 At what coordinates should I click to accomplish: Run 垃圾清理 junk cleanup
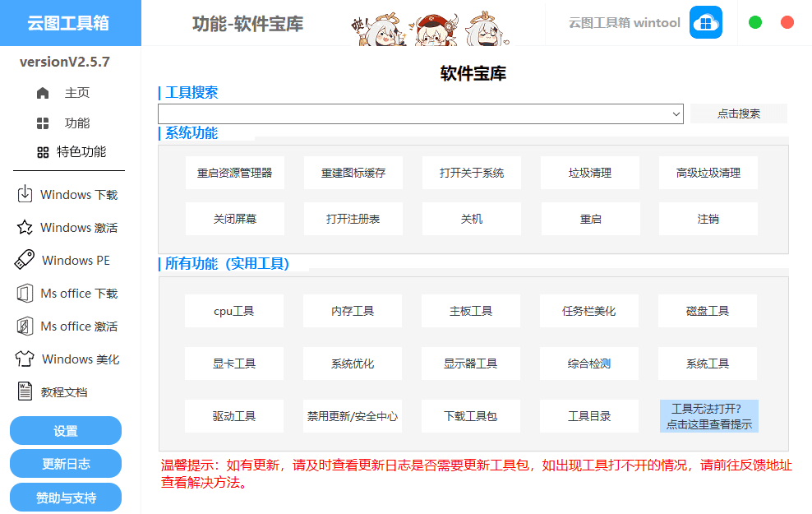589,173
